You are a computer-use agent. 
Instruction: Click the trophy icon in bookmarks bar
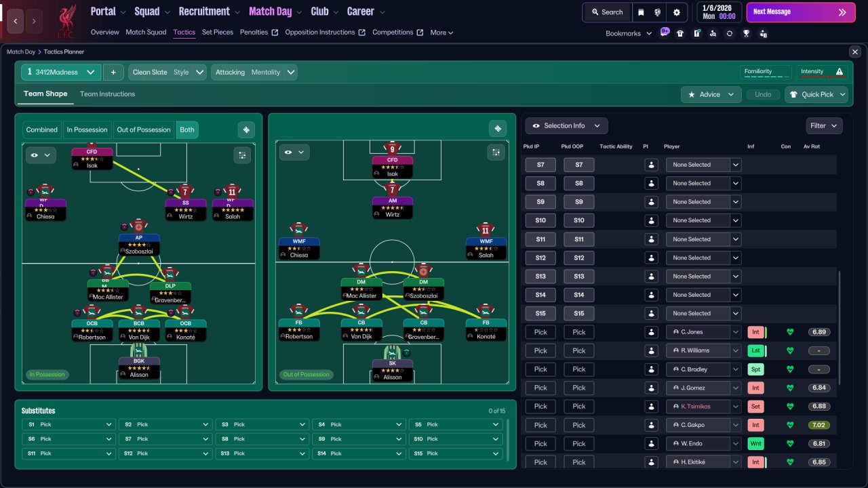pos(746,33)
